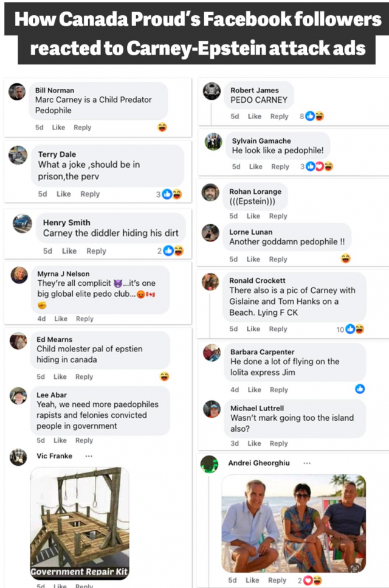This screenshot has height=588, width=389.
Task: Reply to Michael Luttrell's comment
Action: click(x=279, y=443)
